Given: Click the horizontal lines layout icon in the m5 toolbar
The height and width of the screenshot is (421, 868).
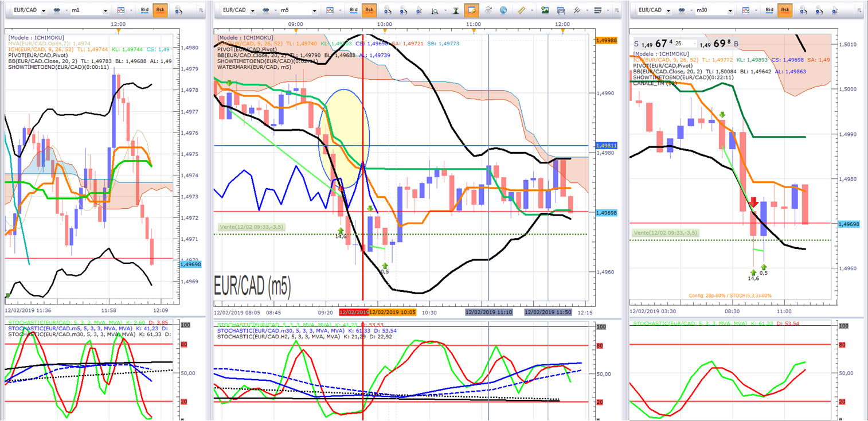Looking at the screenshot, I should point(598,10).
